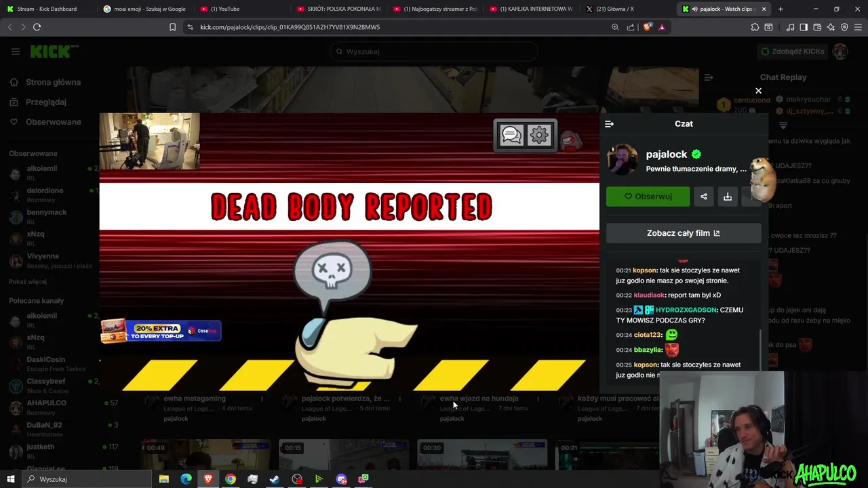
Task: Close the clip popup with X
Action: click(x=758, y=91)
